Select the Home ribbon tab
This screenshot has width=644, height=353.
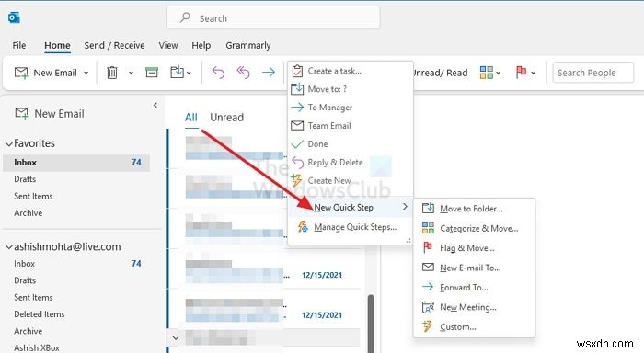[x=57, y=45]
